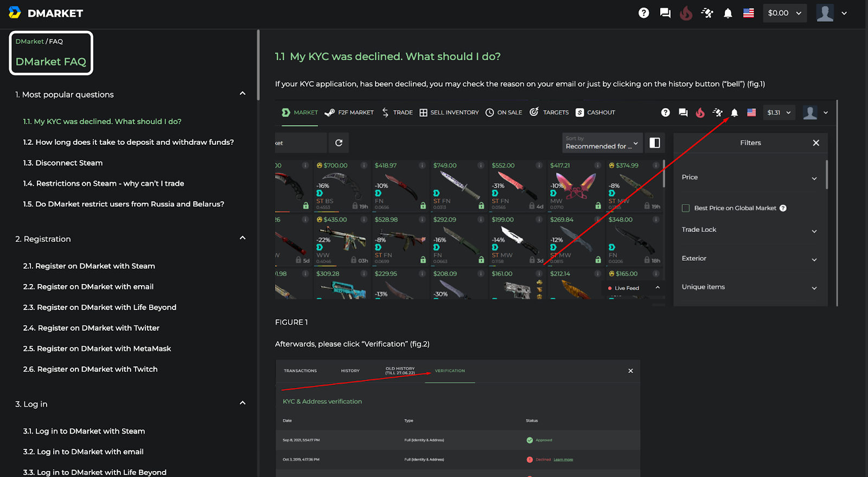This screenshot has height=477, width=868.
Task: Open '2.3. Register on DMarket with Life Beyond'
Action: (100, 307)
